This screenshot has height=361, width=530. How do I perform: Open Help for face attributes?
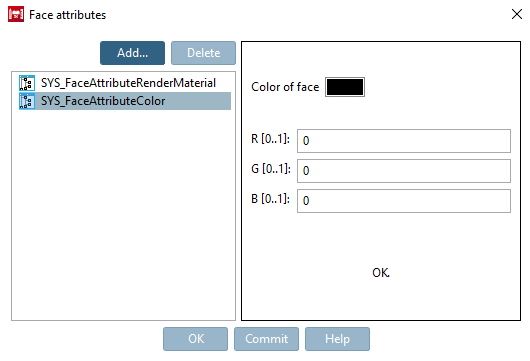pyautogui.click(x=337, y=339)
